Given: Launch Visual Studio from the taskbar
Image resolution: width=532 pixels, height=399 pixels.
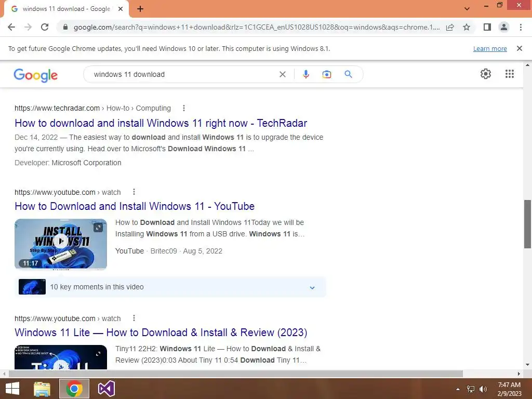Looking at the screenshot, I should click(106, 389).
